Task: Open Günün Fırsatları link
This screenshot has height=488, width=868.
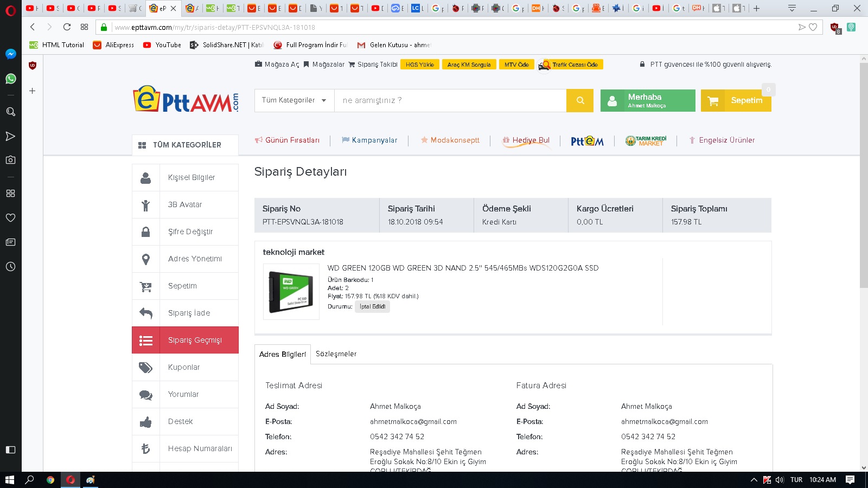Action: coord(287,140)
